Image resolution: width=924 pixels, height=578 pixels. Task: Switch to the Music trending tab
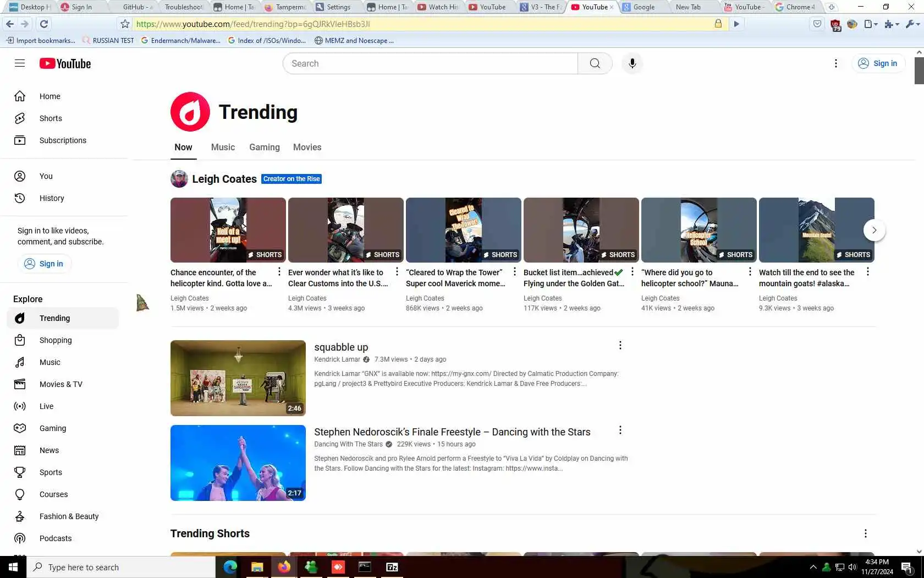(223, 148)
